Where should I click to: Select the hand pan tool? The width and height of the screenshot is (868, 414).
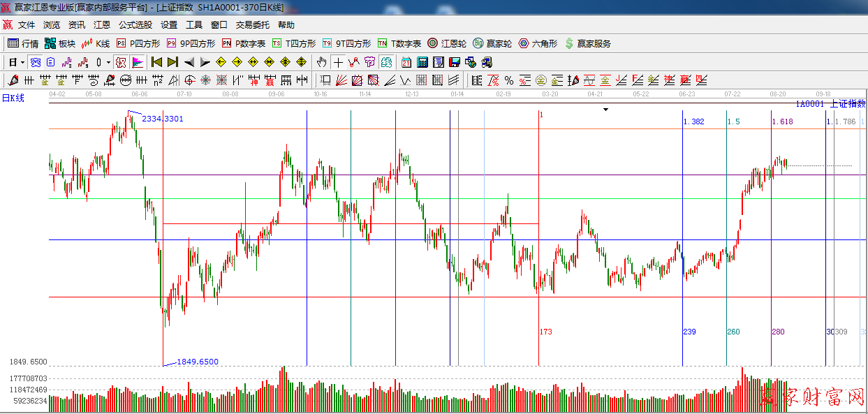(x=321, y=62)
